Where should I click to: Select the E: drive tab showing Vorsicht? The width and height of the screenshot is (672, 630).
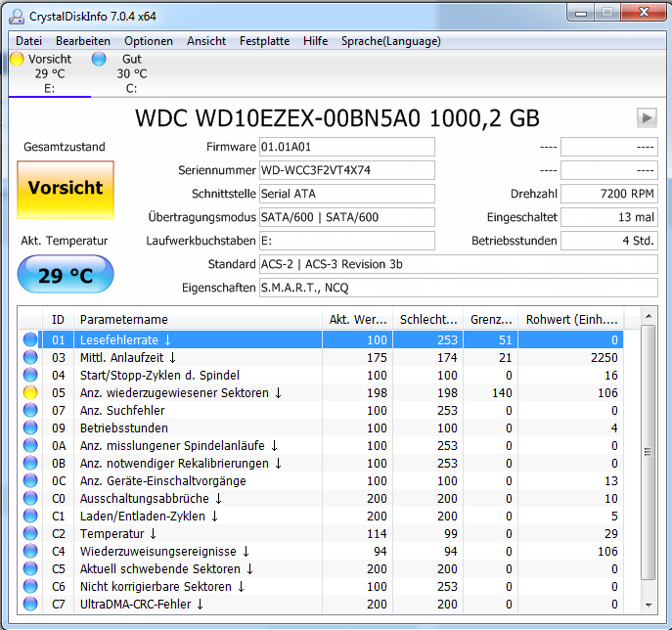pyautogui.click(x=49, y=73)
